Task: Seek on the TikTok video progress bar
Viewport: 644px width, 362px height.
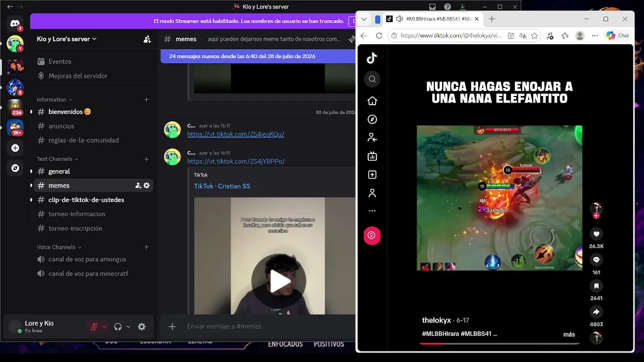Action: 499,343
